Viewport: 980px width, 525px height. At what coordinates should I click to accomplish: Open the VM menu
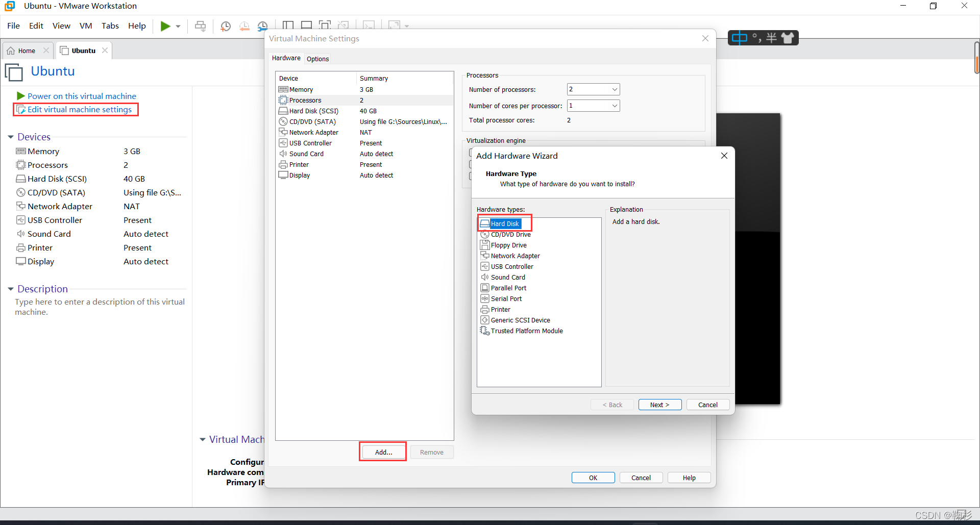point(86,26)
